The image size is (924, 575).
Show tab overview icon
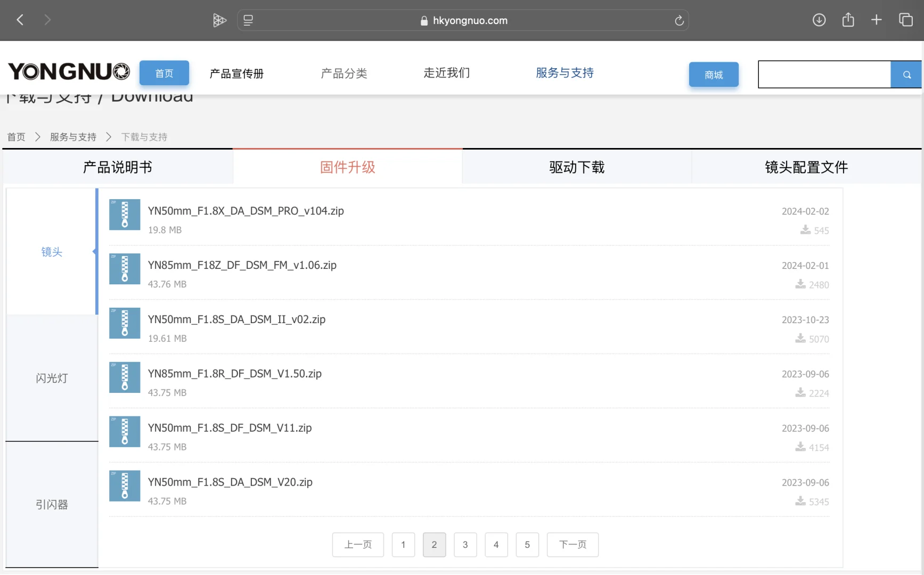906,20
